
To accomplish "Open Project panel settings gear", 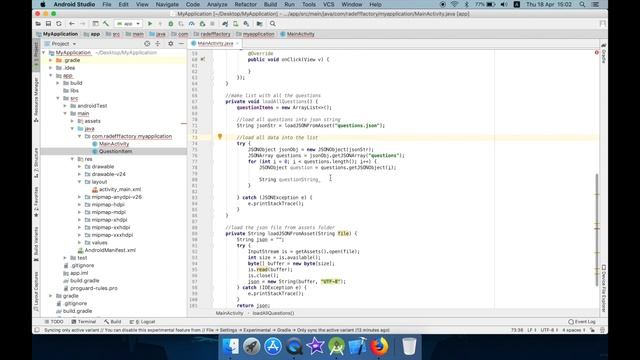I will click(171, 43).
